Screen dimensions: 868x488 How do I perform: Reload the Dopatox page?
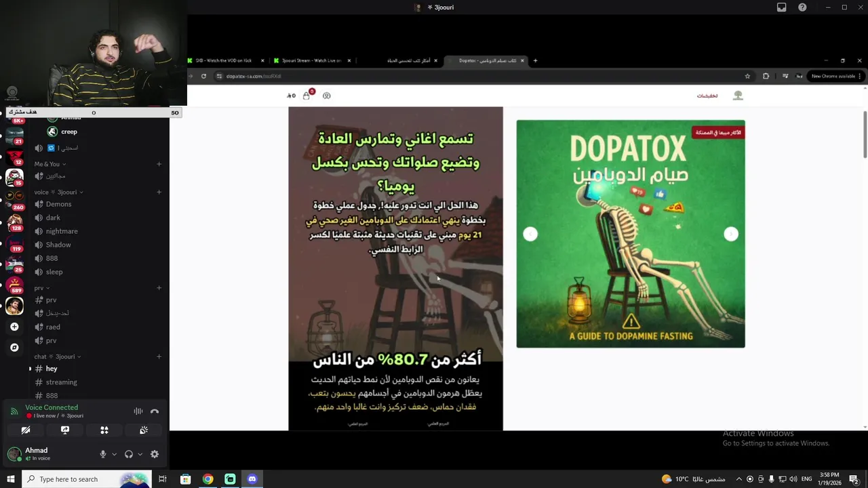click(203, 76)
